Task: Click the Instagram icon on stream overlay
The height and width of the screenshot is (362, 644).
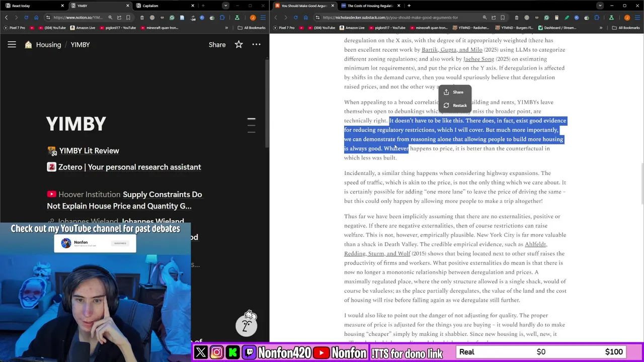Action: 217,352
